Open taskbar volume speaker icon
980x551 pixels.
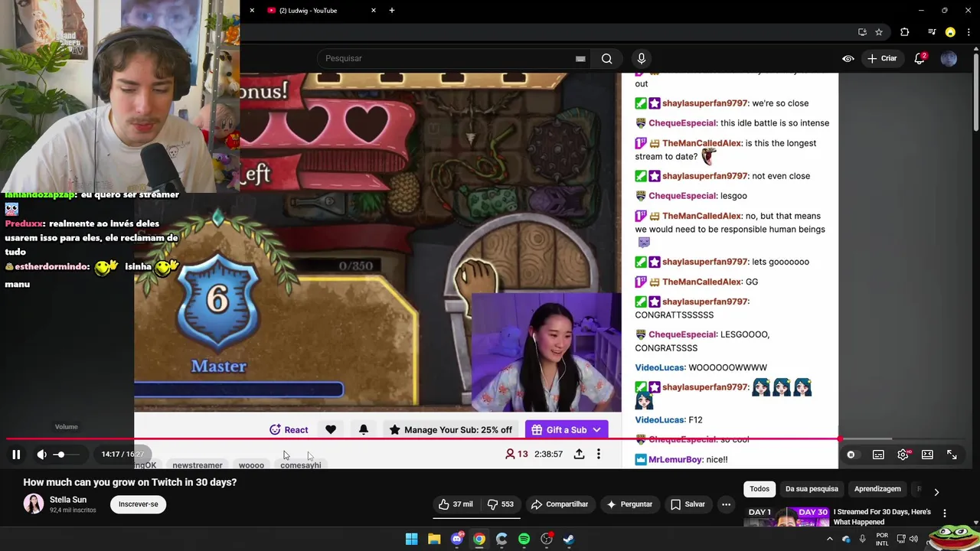point(913,540)
